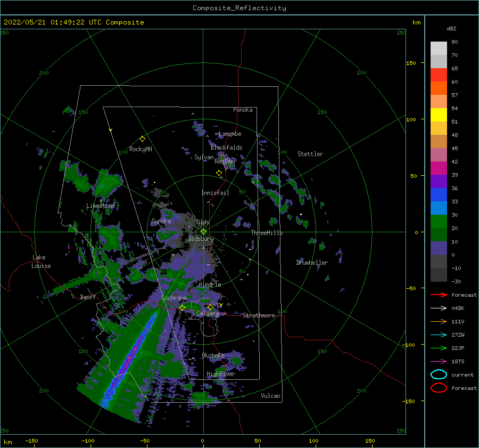Click the Cochrane label
Image resolution: width=479 pixels, height=448 pixels.
click(174, 298)
